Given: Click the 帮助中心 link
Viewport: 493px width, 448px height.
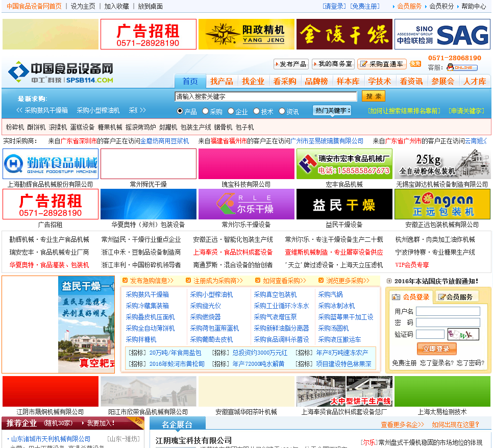Looking at the screenshot, I should (x=474, y=6).
